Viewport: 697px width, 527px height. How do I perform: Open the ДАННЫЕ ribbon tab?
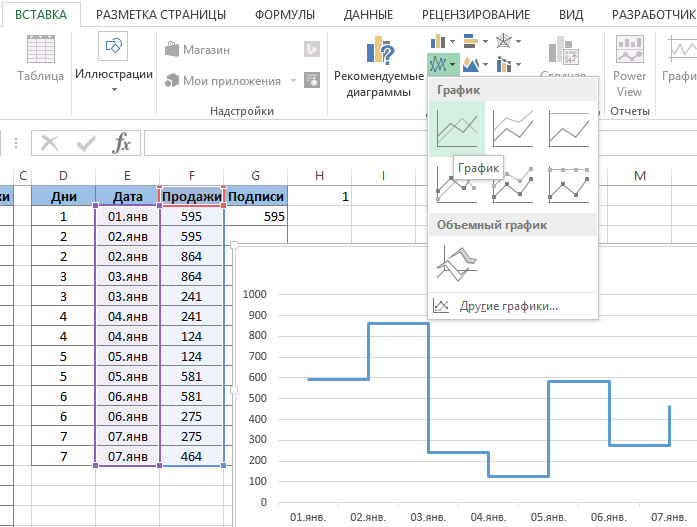(367, 14)
